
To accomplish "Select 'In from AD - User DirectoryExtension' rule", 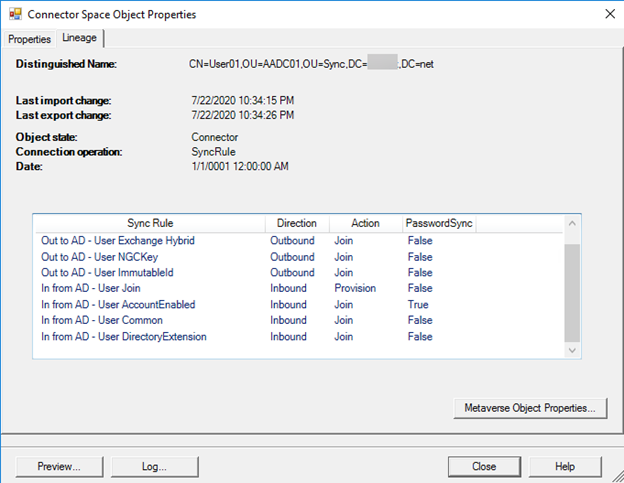I will point(124,337).
